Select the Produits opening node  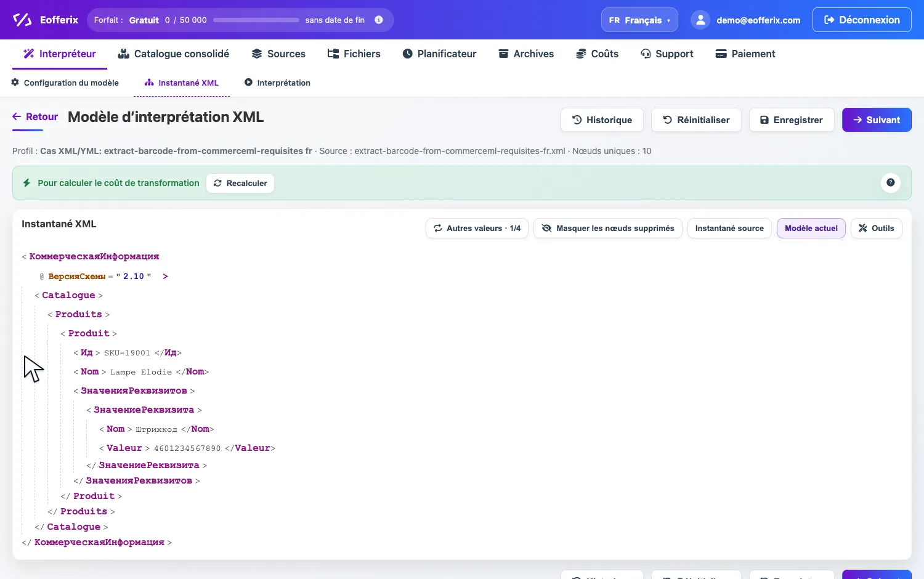pos(79,314)
